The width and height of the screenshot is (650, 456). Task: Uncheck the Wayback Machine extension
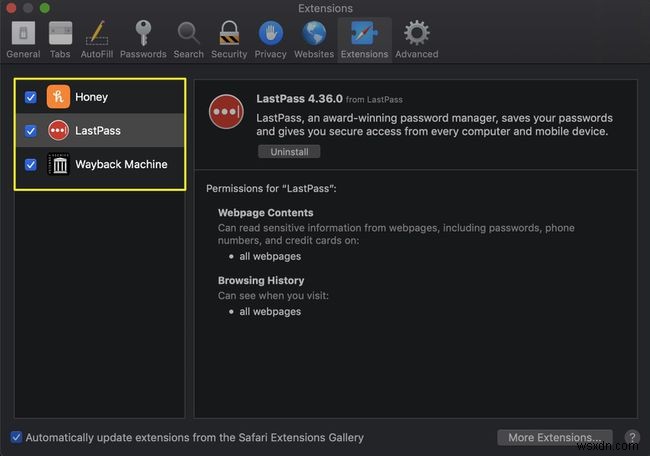(x=31, y=165)
